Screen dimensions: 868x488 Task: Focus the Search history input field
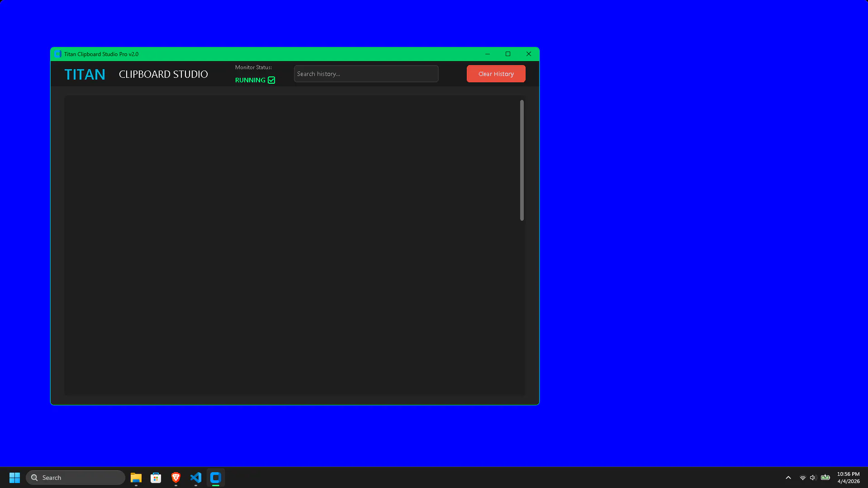(366, 74)
